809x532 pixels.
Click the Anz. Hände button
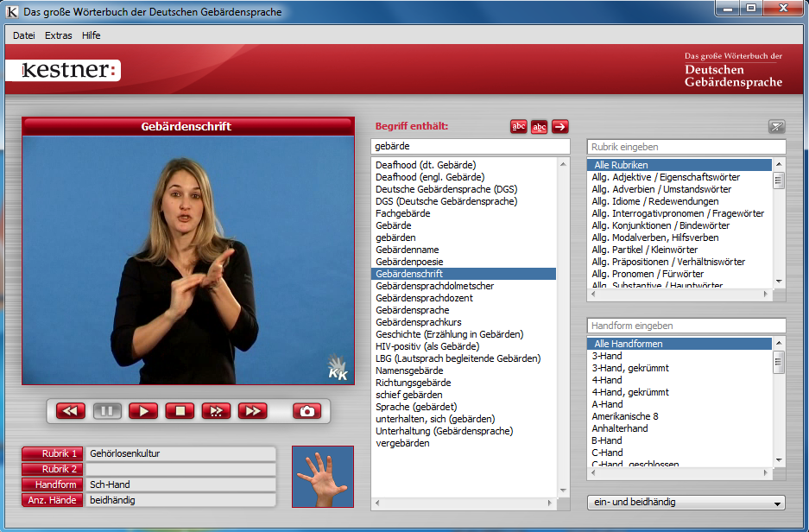[52, 500]
